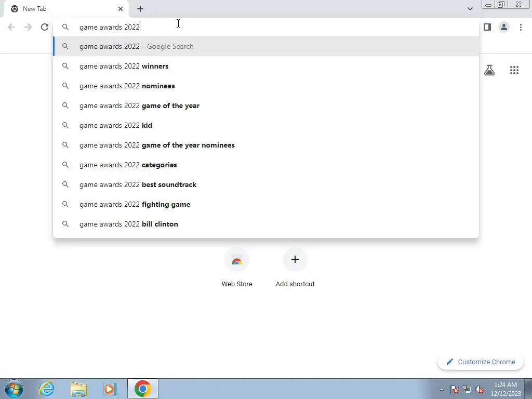Open the clock showing 1:24 AM
The width and height of the screenshot is (532, 399).
coord(505,389)
